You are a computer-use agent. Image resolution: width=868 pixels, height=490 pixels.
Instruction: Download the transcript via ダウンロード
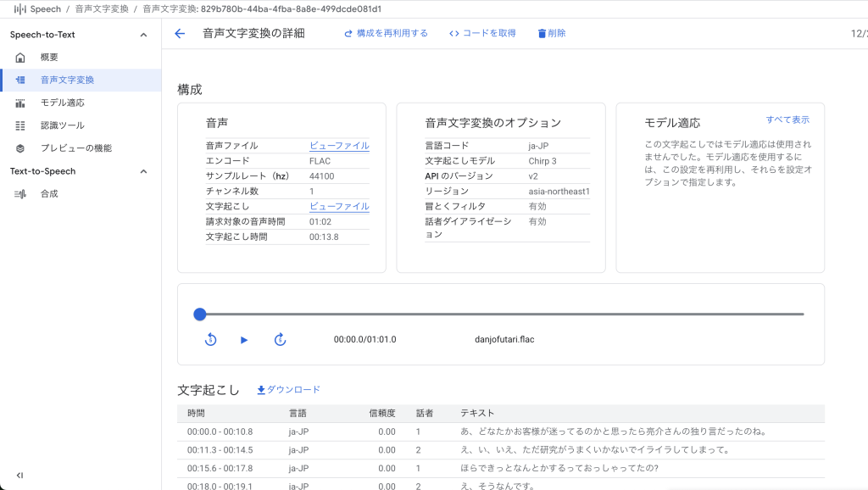click(x=288, y=390)
